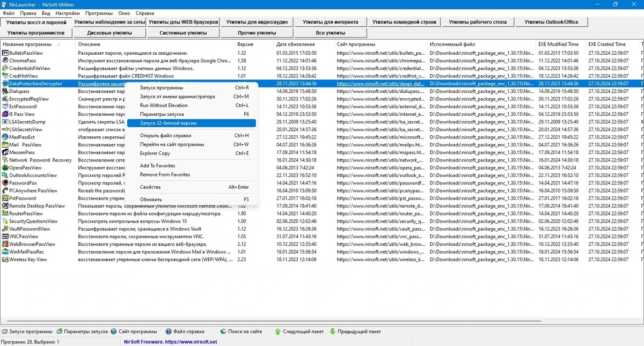This screenshot has width=644, height=346.
Task: Click the PasswordFox program icon
Action: tap(5, 183)
